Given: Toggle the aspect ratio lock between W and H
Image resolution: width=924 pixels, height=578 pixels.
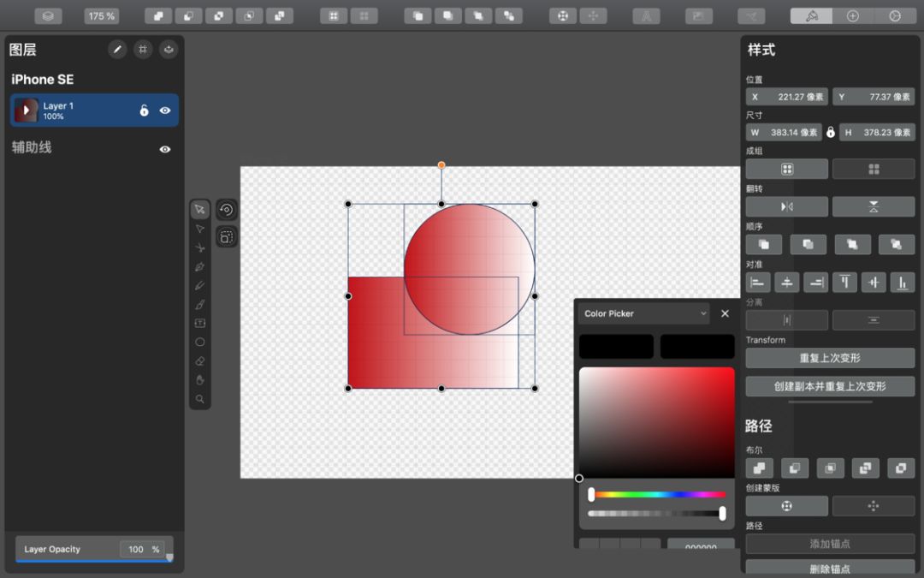Looking at the screenshot, I should (830, 133).
